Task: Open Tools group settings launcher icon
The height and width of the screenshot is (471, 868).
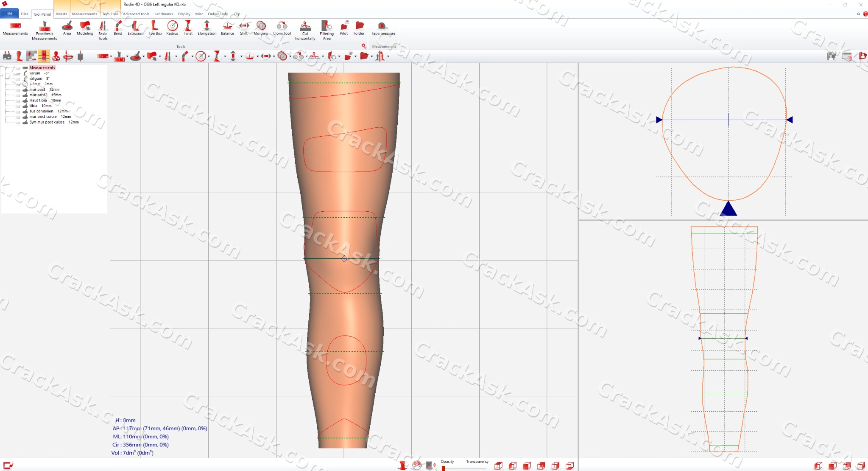Action: 363,46
